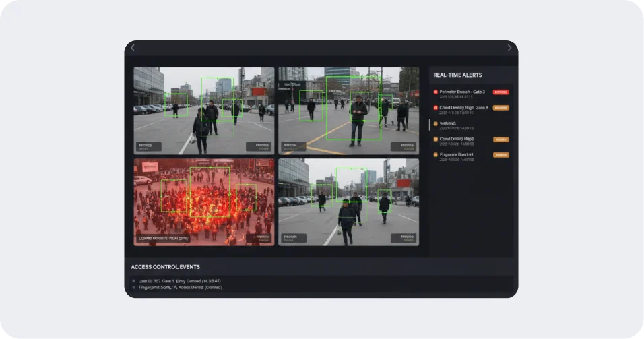Click red icon beside Perimeter Breach Gate 3 alert
644x339 pixels.
[435, 92]
